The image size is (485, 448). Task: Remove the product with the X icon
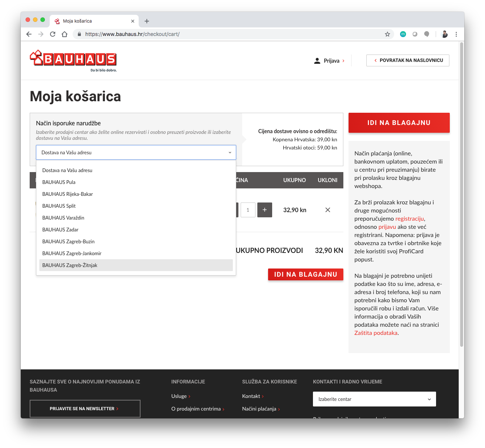point(327,210)
